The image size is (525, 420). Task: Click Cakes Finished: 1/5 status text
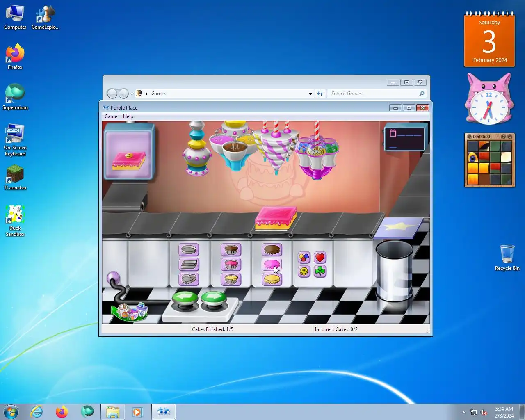(212, 329)
